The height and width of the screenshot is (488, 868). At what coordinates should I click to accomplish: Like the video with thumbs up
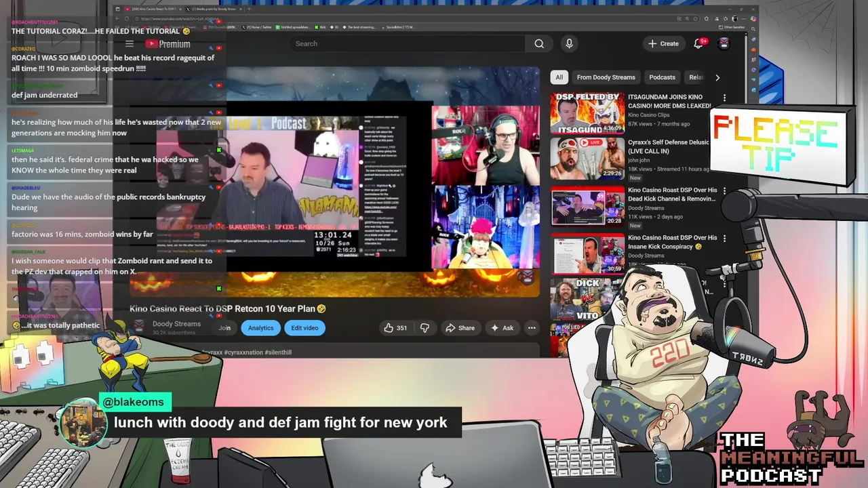[395, 328]
